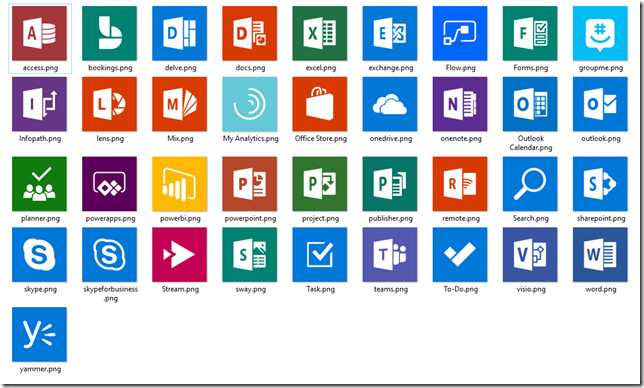Click the file name 'skypeforbusiness.png'

(x=110, y=294)
